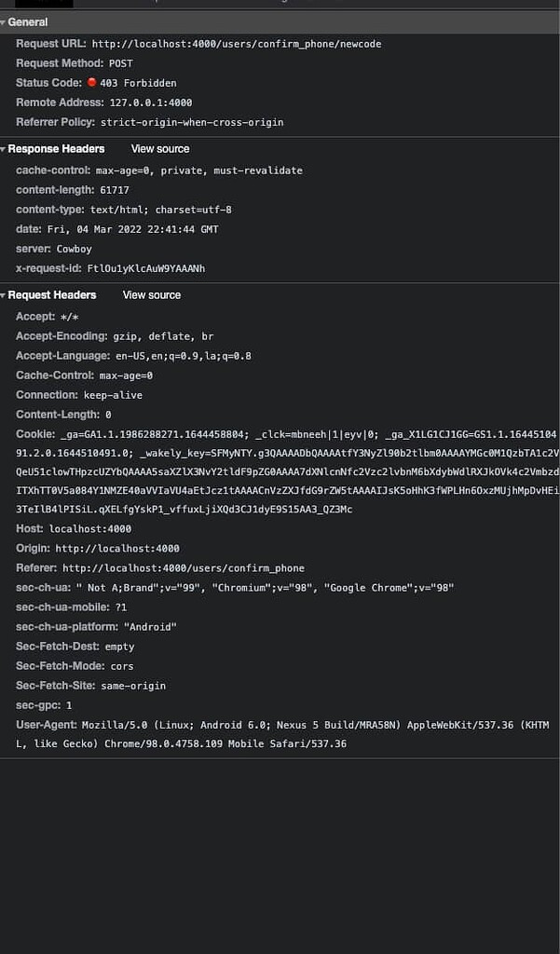This screenshot has height=954, width=560.
Task: Select the Request URL value
Action: 237,44
